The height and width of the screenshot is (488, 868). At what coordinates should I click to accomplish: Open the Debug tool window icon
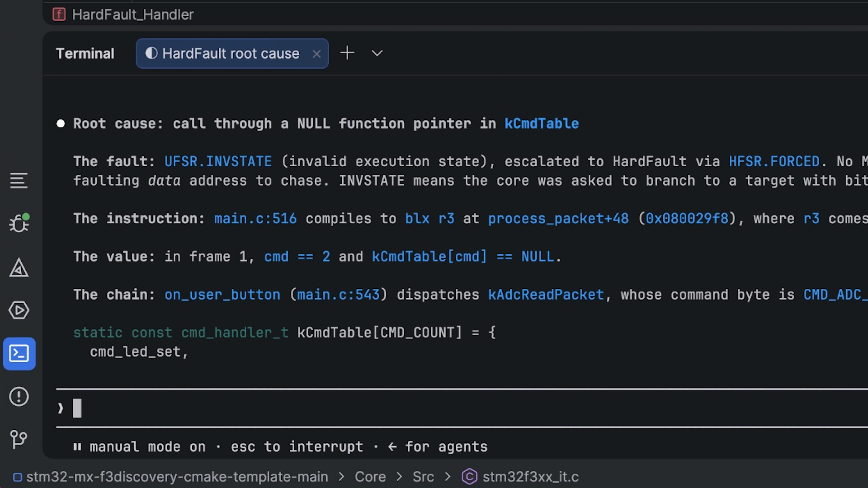click(x=19, y=223)
